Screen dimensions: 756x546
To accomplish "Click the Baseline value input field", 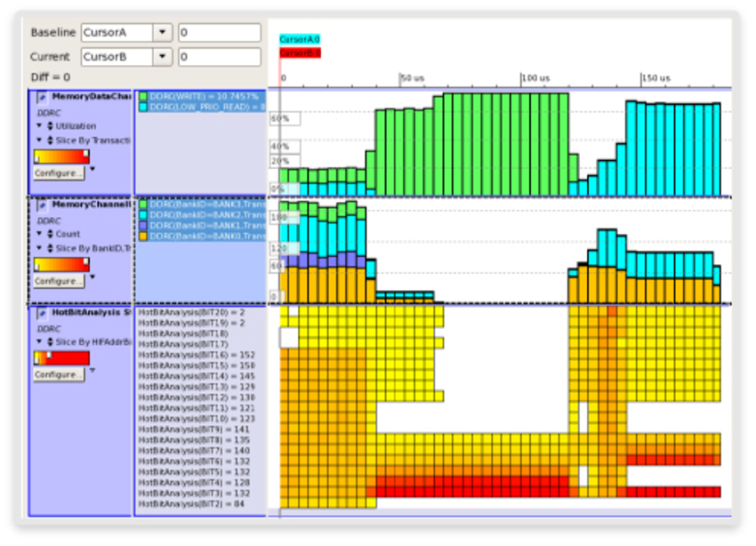I will click(x=219, y=33).
